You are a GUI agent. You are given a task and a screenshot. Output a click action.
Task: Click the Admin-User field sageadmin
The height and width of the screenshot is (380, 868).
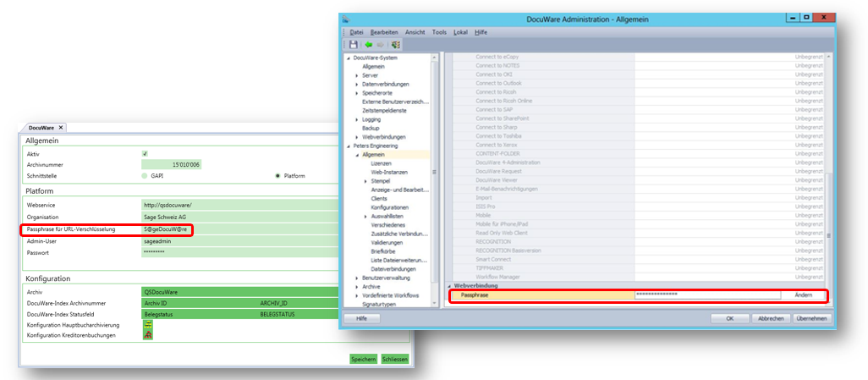pos(240,241)
